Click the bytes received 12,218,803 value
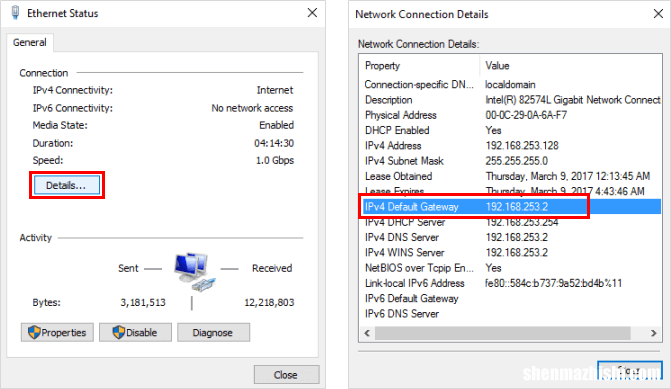Screen dimensions: 671x389 click(269, 303)
